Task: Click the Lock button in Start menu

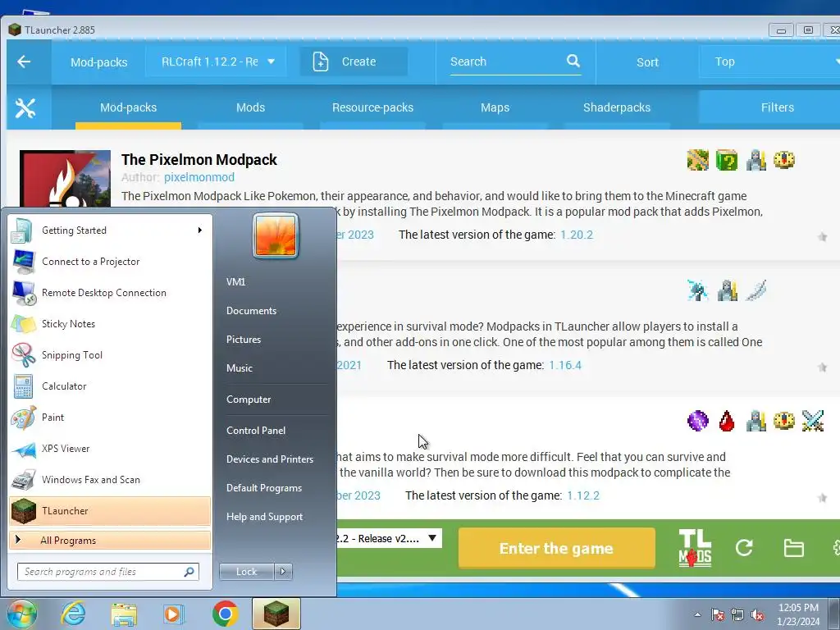Action: (x=247, y=572)
